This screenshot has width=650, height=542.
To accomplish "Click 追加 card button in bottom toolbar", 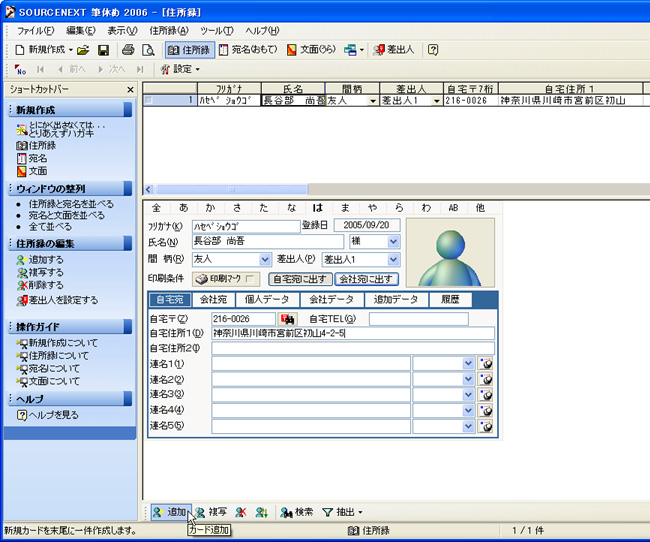I will (171, 512).
